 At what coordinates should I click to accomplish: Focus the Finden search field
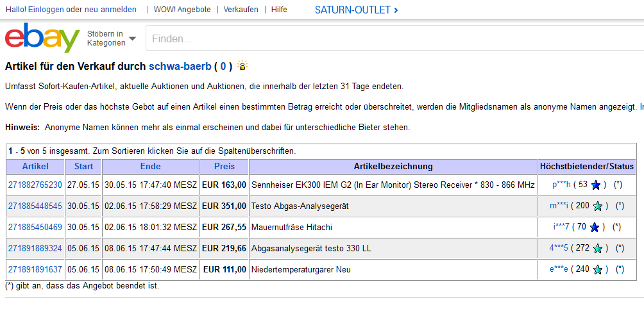[385, 38]
